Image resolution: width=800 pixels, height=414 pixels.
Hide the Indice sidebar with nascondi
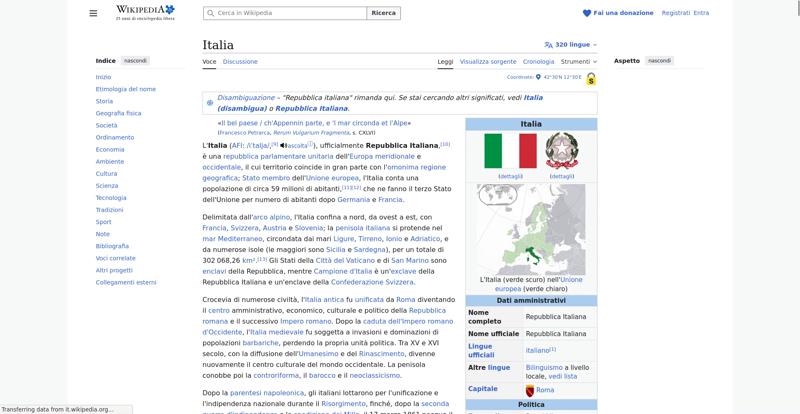(x=135, y=61)
